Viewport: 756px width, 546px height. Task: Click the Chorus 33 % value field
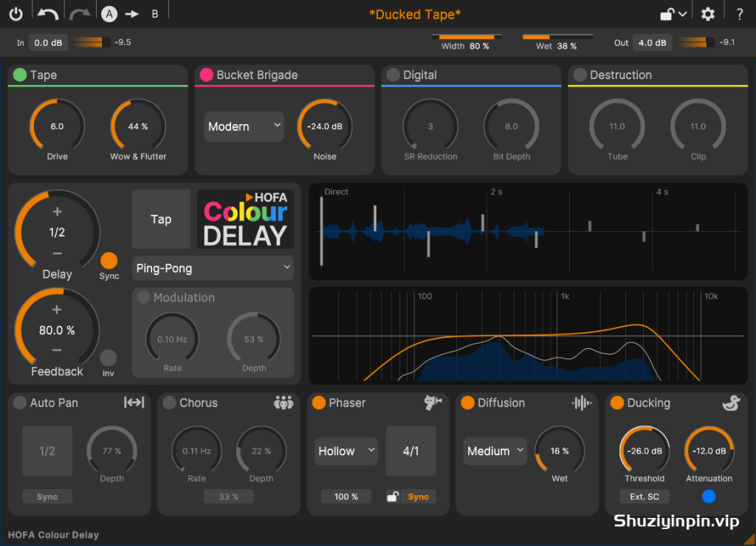click(229, 496)
